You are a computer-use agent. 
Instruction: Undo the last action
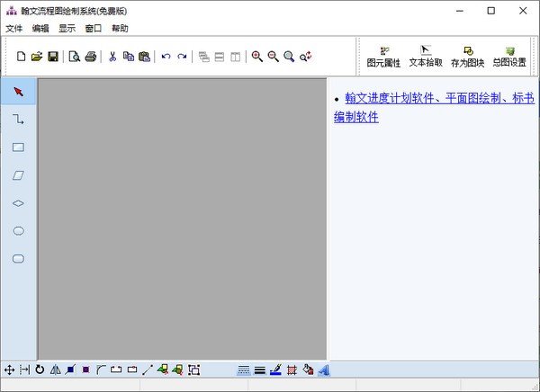point(166,57)
